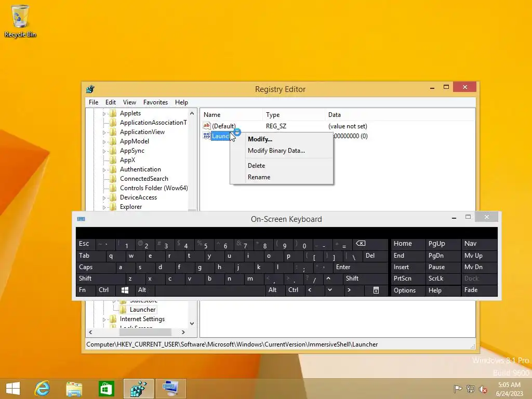Screen dimensions: 532x399
Task: Expand the Explorer tree node
Action: pos(104,207)
